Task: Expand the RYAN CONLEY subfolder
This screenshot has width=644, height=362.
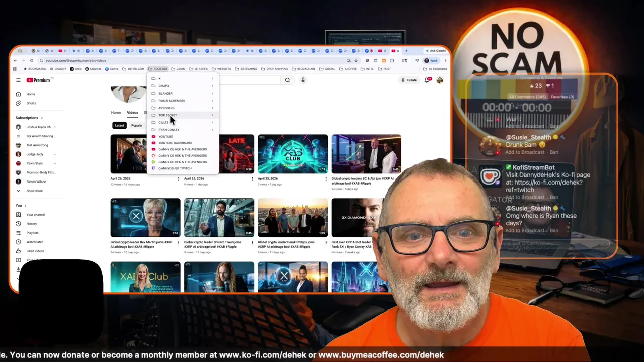Action: (x=183, y=130)
